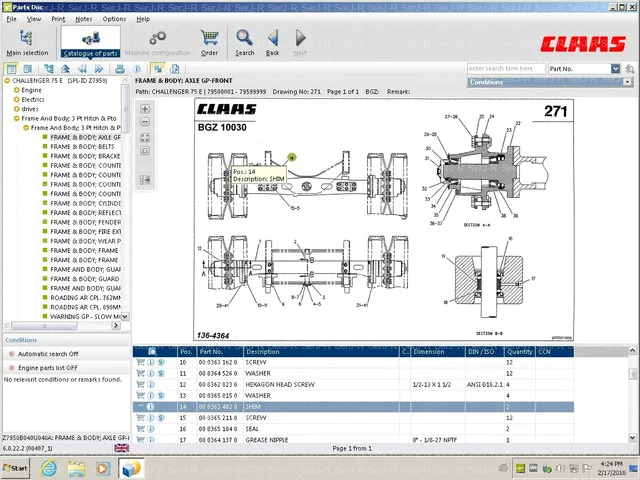Viewport: 640px width, 480px height.
Task: Click the tree horizontal scrollbar right arrow
Action: point(116,325)
